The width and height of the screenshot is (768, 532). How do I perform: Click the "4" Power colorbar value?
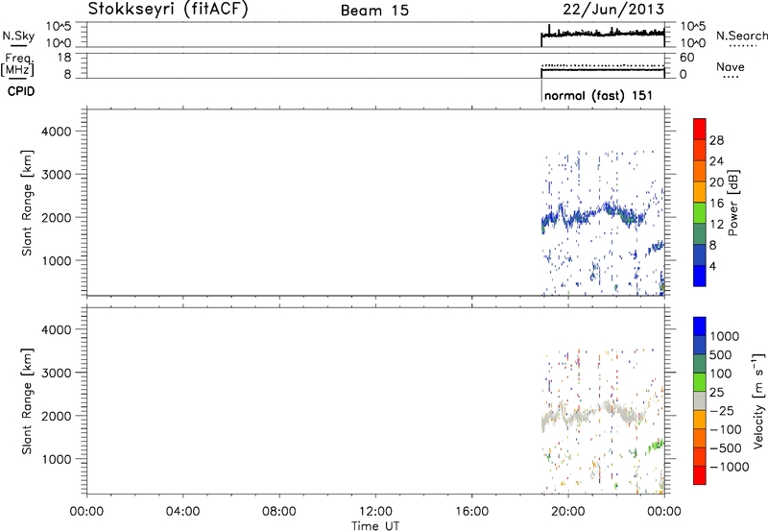(712, 267)
